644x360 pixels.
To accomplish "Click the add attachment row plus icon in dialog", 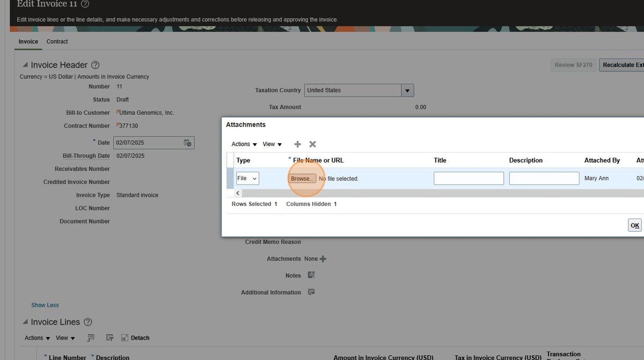I will tap(298, 144).
